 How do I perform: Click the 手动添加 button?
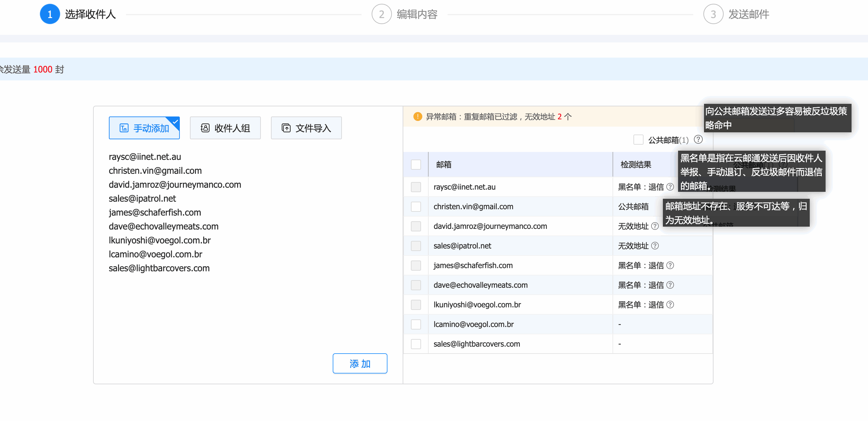pyautogui.click(x=144, y=128)
